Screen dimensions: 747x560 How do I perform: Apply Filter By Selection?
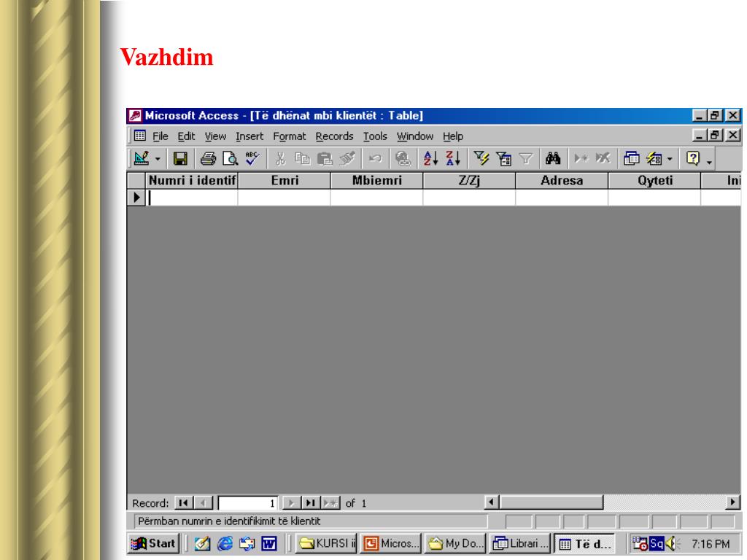point(481,158)
